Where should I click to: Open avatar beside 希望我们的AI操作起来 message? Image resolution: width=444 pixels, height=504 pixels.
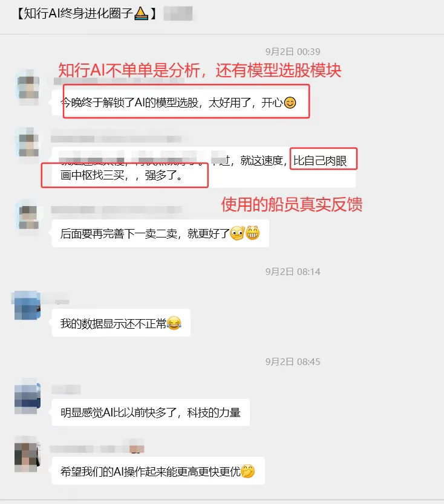(x=27, y=454)
